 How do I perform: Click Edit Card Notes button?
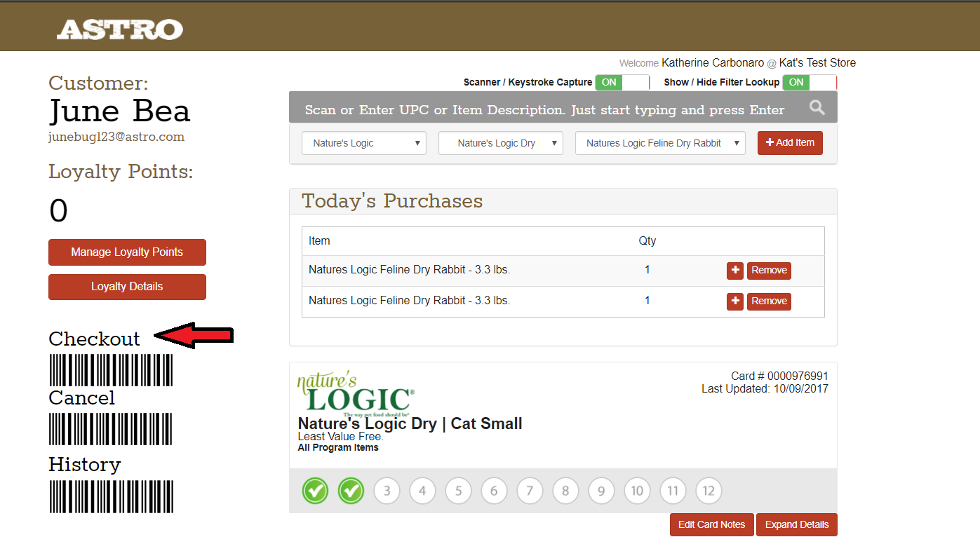pyautogui.click(x=712, y=524)
